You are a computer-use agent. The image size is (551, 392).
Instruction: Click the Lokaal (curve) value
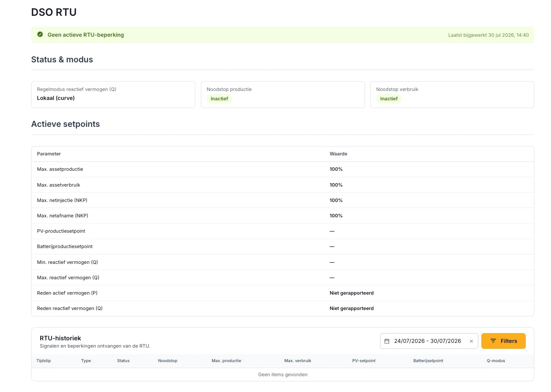pyautogui.click(x=56, y=98)
